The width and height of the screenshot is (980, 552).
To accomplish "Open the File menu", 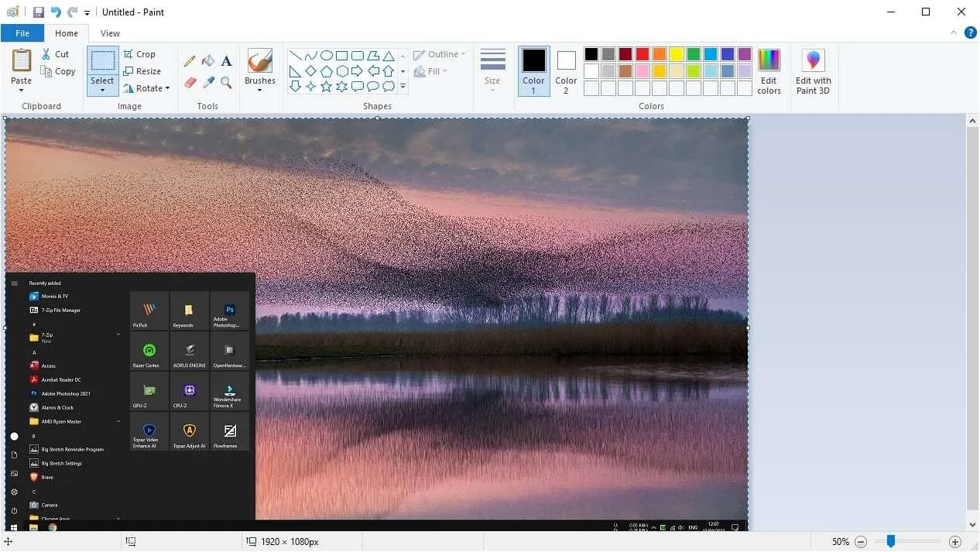I will [x=22, y=33].
